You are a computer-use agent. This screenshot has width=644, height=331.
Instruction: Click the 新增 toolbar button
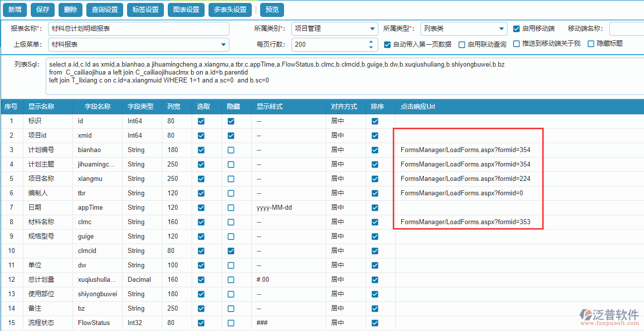point(15,9)
